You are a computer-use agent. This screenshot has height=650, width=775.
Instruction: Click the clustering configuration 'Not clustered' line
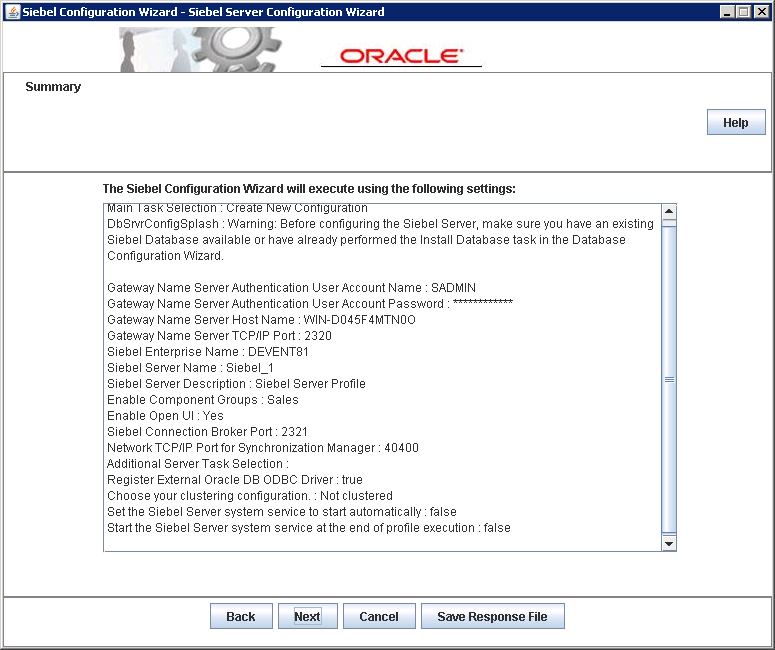point(250,496)
